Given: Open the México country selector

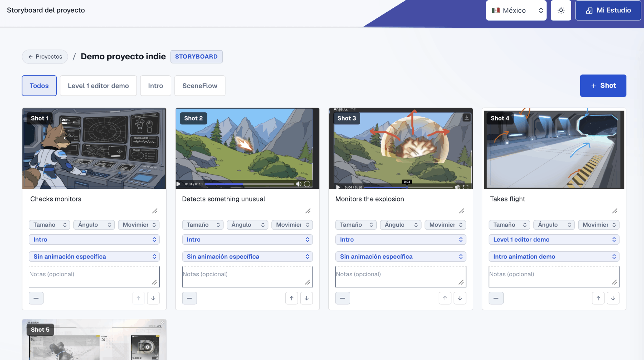Looking at the screenshot, I should pyautogui.click(x=516, y=10).
